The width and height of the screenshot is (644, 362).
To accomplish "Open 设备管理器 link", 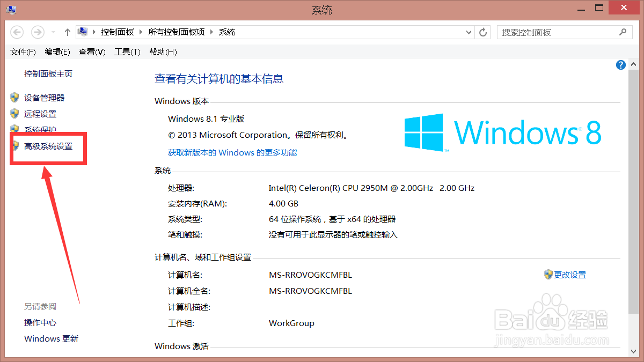I will (45, 98).
